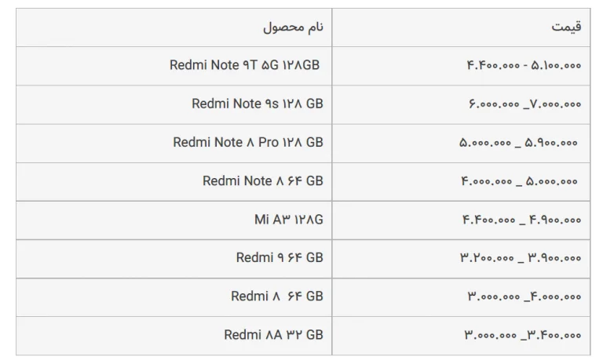Click the 7.000.000 price for Redmi Note 9s
The height and width of the screenshot is (364, 603).
tap(556, 104)
